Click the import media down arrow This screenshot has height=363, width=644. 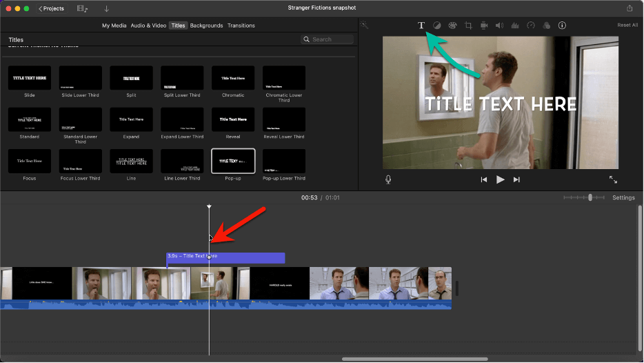106,9
